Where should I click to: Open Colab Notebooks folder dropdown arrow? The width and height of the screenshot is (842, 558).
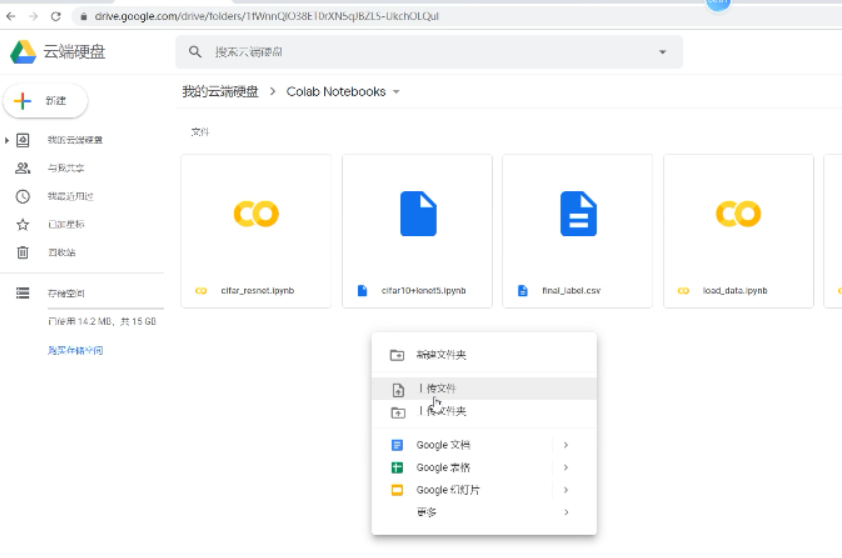[396, 92]
